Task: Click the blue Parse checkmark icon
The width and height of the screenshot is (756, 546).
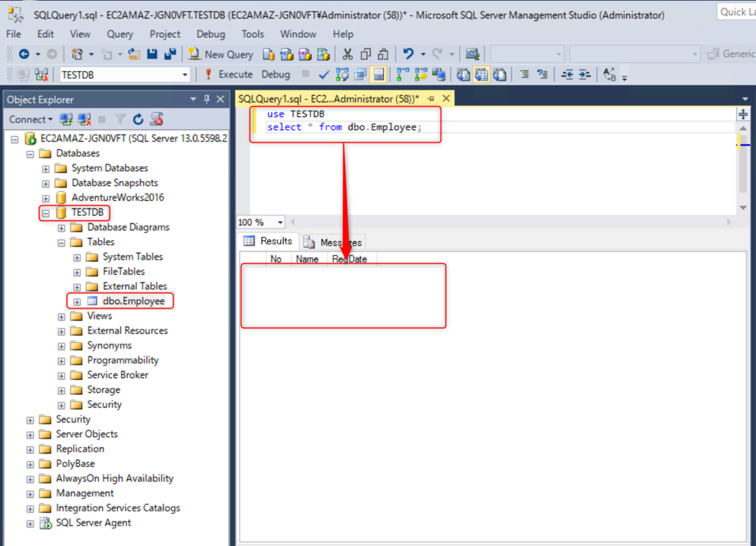Action: click(x=324, y=74)
